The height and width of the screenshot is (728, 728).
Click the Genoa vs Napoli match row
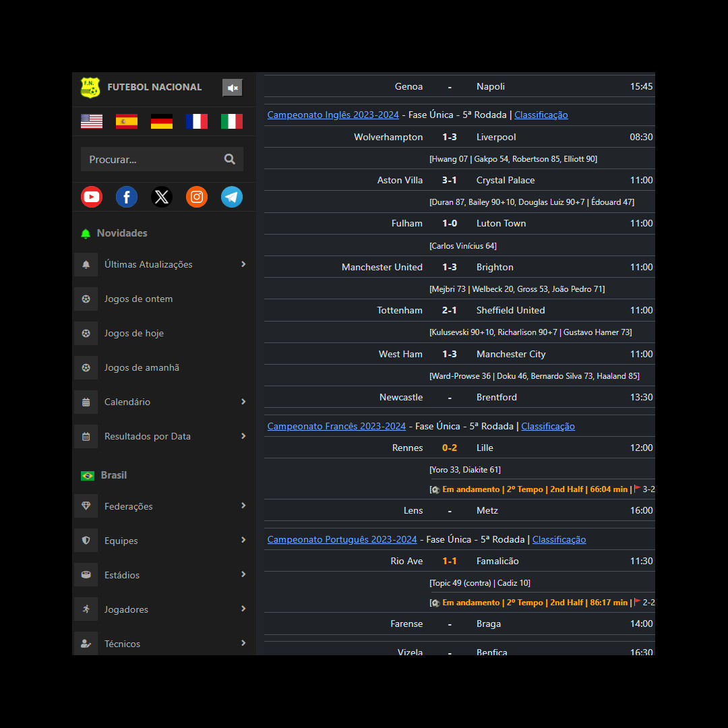pos(459,86)
